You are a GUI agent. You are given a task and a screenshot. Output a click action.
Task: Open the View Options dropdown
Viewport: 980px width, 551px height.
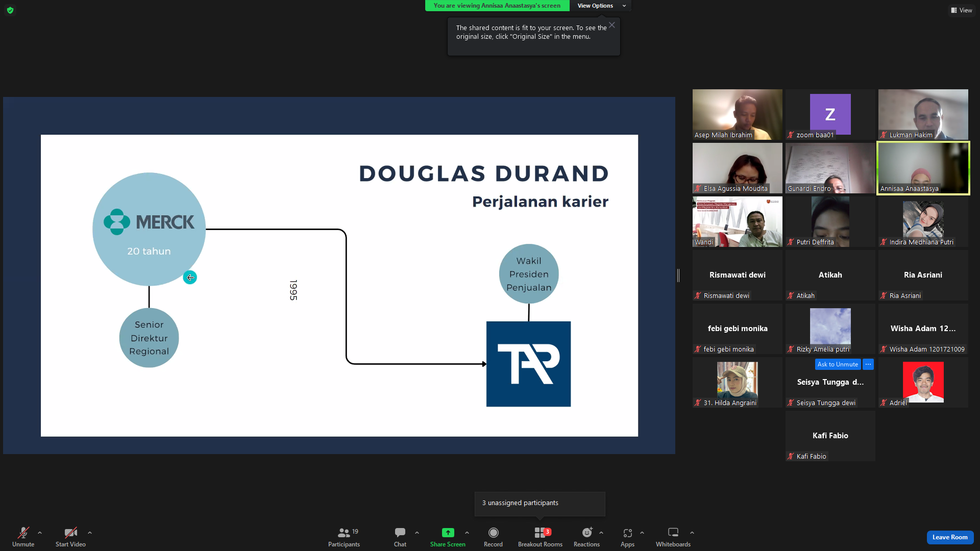pos(601,6)
